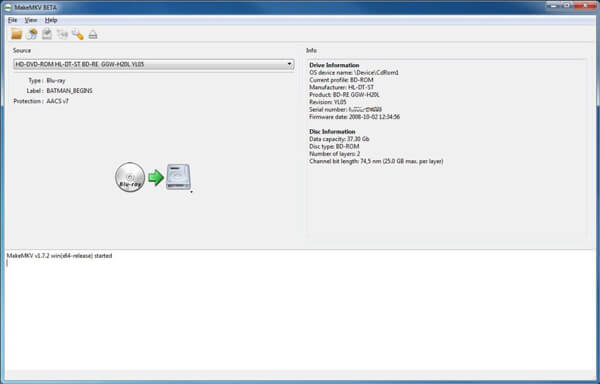Click the AACS v7 protection value
Viewport: 600px width, 384px height.
coord(57,101)
